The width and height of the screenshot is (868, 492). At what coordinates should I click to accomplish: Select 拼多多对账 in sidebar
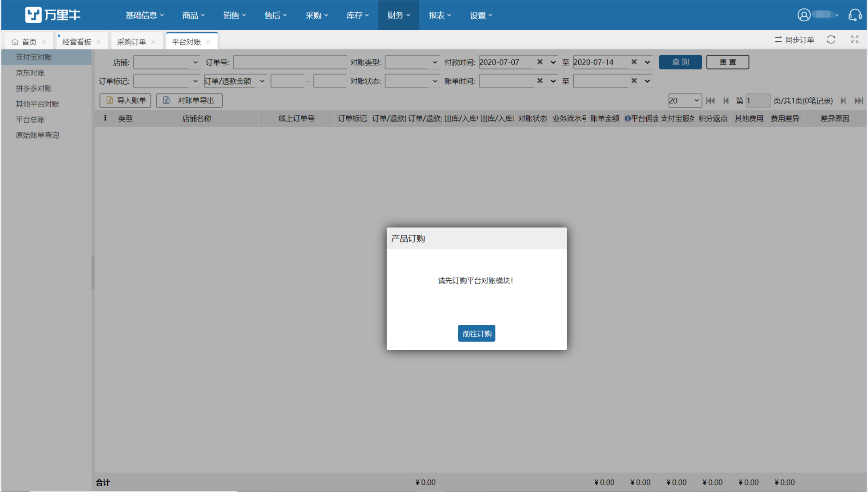(47, 88)
